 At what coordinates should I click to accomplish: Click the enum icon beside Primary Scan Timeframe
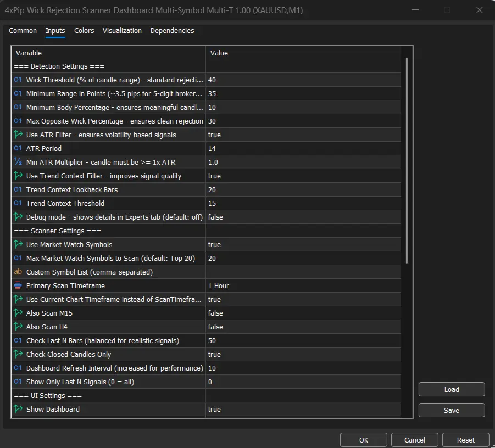point(18,286)
